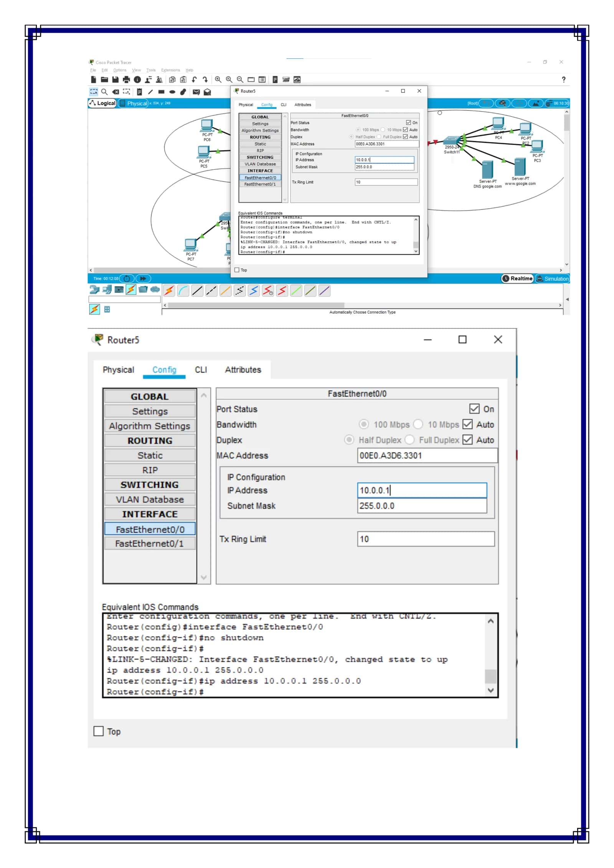Toggle Bandwidth Auto checkbox in enlarged dialog
The width and height of the screenshot is (614, 868).
click(x=467, y=424)
